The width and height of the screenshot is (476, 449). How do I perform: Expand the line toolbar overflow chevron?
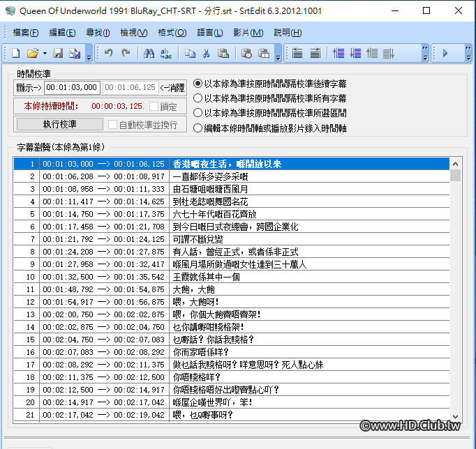pyautogui.click(x=425, y=54)
